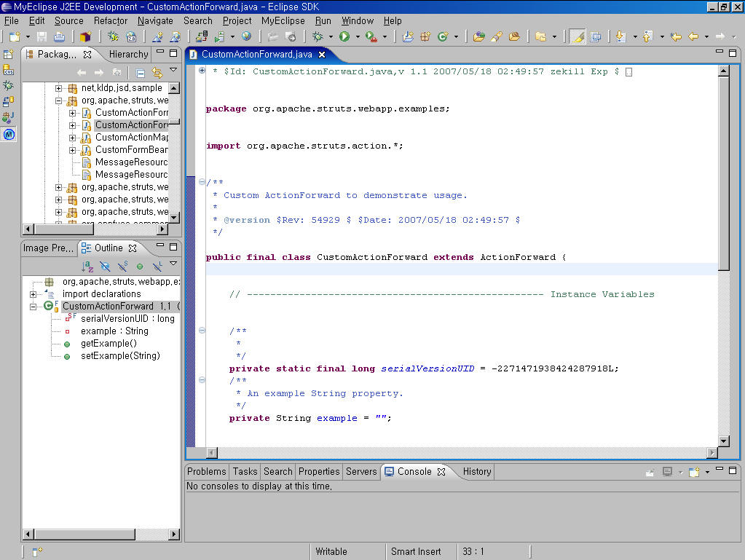745x560 pixels.
Task: Select getExample() method in Outline
Action: point(109,344)
